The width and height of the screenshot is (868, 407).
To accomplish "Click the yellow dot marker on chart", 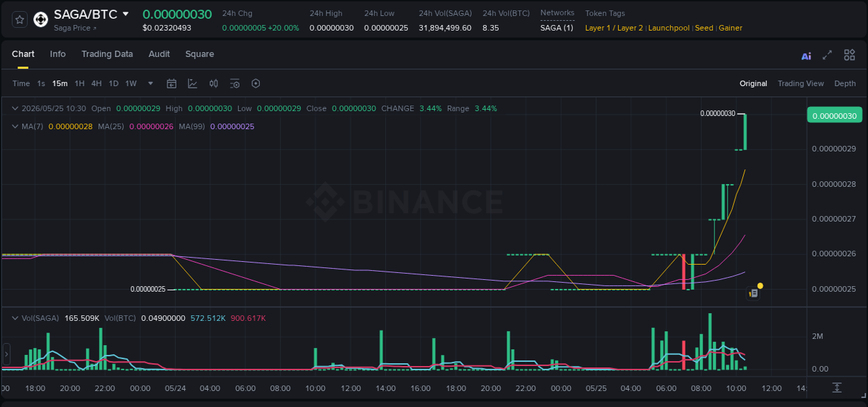I will (x=760, y=285).
